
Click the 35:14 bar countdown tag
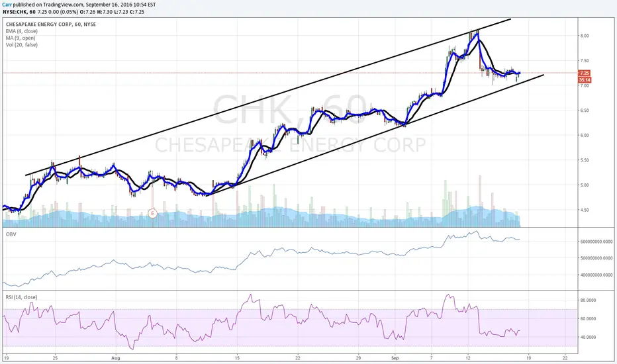[x=585, y=80]
